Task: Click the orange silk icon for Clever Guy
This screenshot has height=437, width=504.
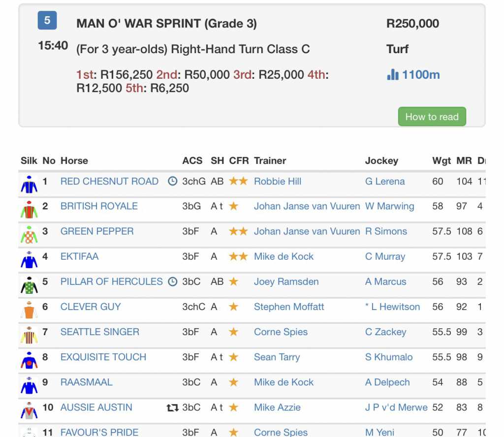Action: click(x=29, y=309)
